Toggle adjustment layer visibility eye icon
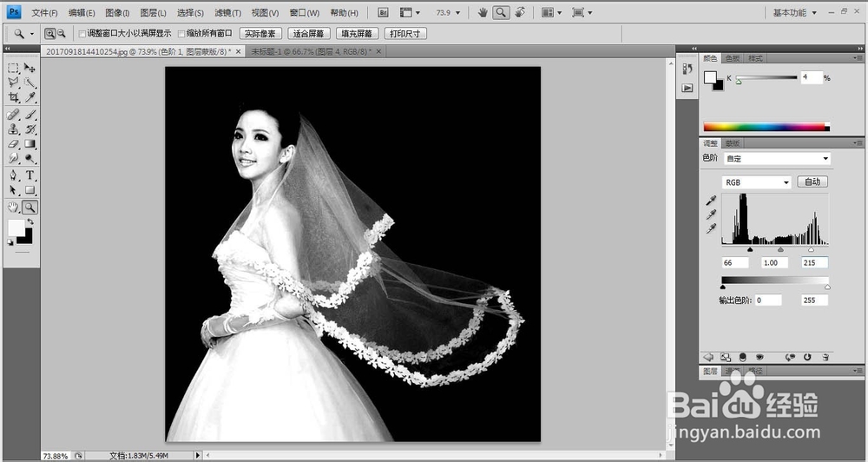 tap(759, 357)
